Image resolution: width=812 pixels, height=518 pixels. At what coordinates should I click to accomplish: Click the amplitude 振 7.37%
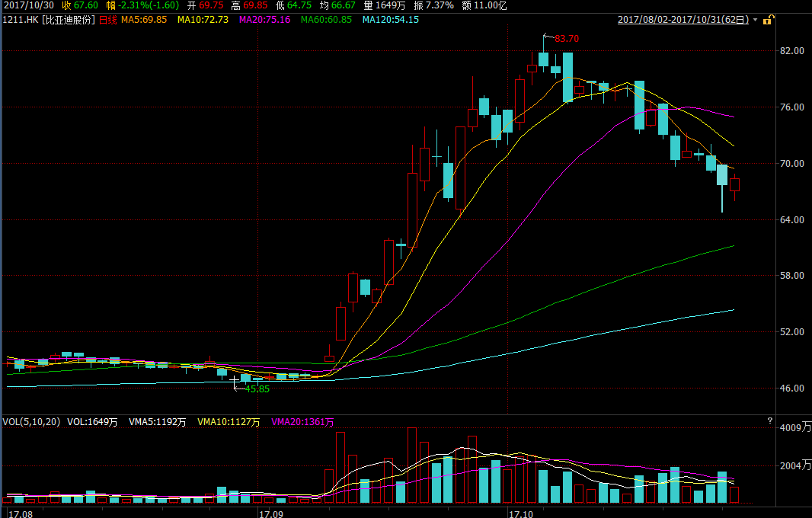point(433,5)
